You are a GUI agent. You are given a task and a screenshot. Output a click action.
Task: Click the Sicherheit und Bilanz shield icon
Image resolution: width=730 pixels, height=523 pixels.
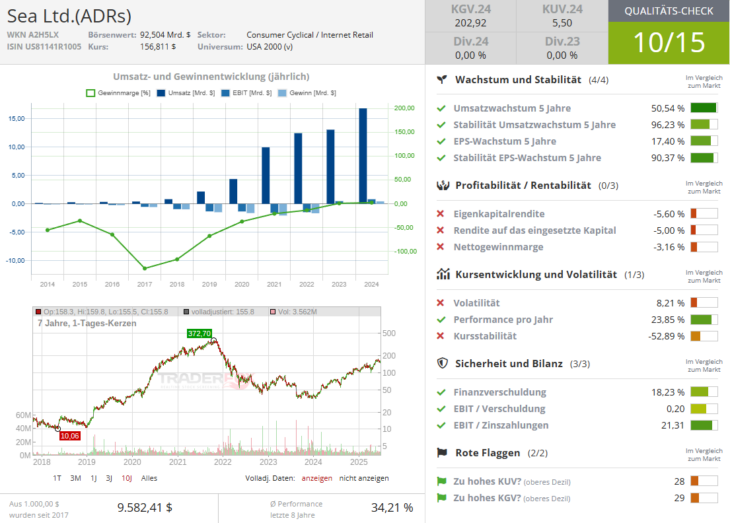[442, 363]
